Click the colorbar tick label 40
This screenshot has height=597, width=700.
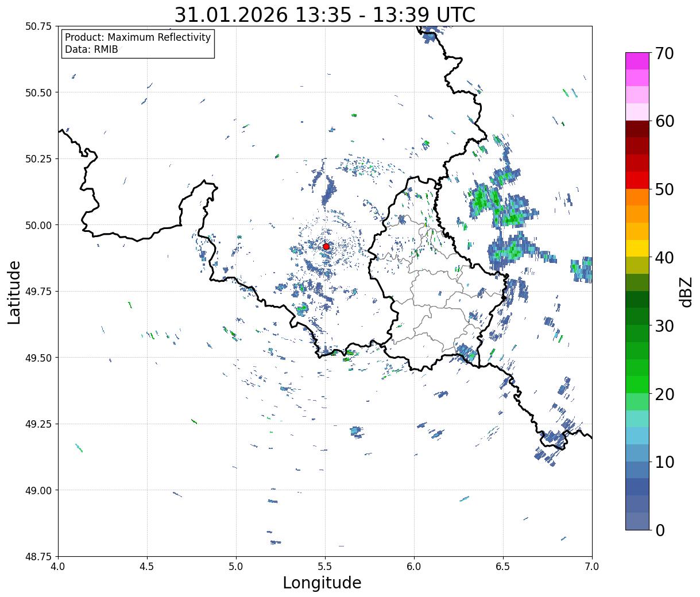click(x=664, y=258)
